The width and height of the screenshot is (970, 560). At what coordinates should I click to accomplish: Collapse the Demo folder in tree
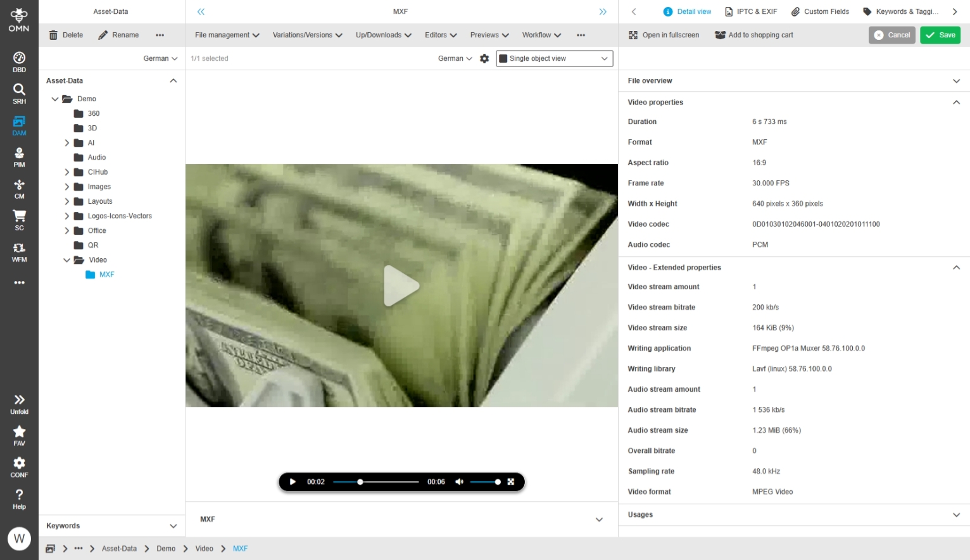55,99
